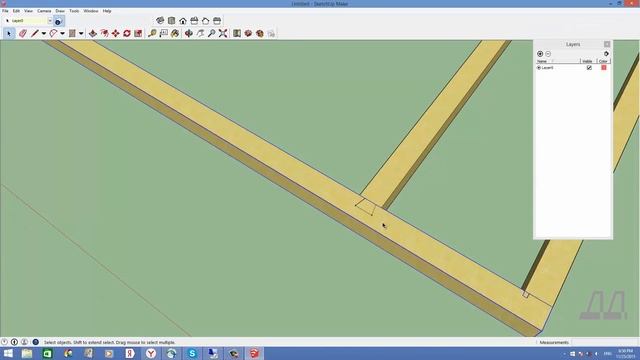Select the Tape Measure tool
640x360 pixels.
tap(152, 33)
